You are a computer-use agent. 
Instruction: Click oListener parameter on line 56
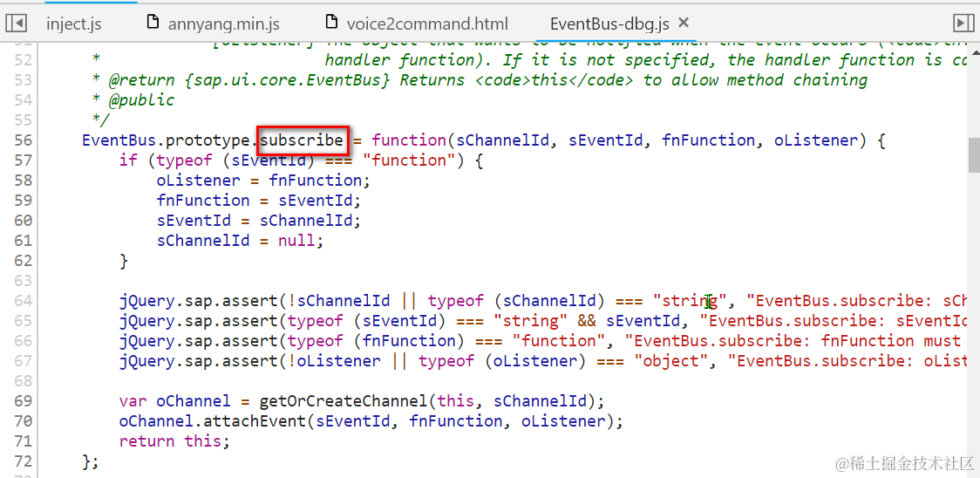(x=815, y=140)
